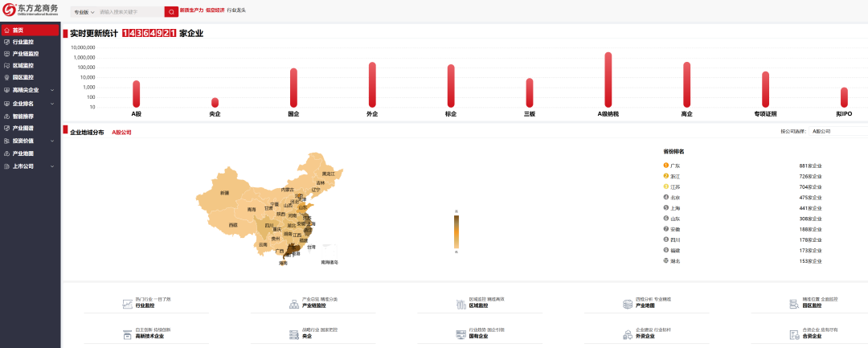Click the 国有企业 icon in bottom grid
Viewport: 868px width, 348px height.
(x=462, y=334)
